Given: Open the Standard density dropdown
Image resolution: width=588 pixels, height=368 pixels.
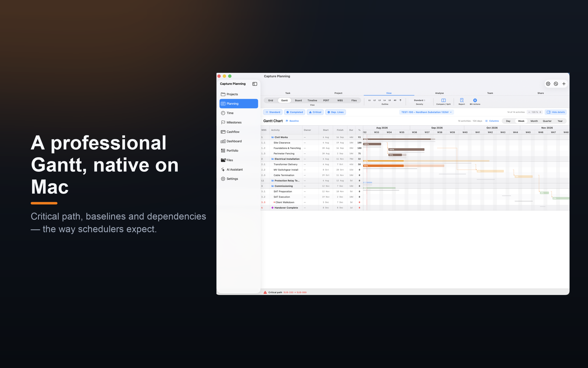Looking at the screenshot, I should coord(419,100).
